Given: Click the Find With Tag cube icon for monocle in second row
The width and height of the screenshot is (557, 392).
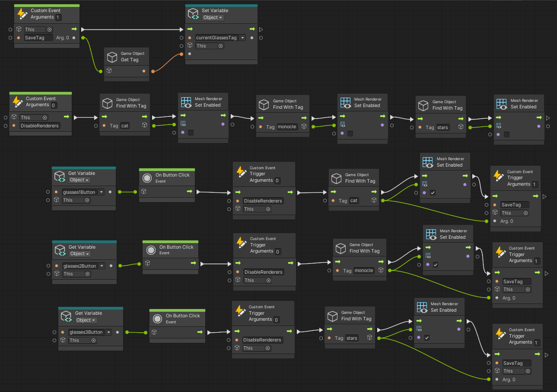Looking at the screenshot, I should tap(264, 104).
